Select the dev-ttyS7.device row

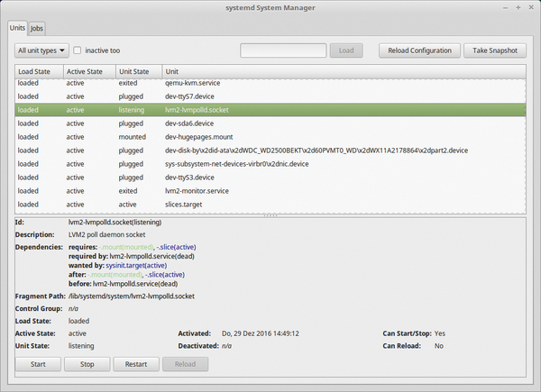point(270,96)
